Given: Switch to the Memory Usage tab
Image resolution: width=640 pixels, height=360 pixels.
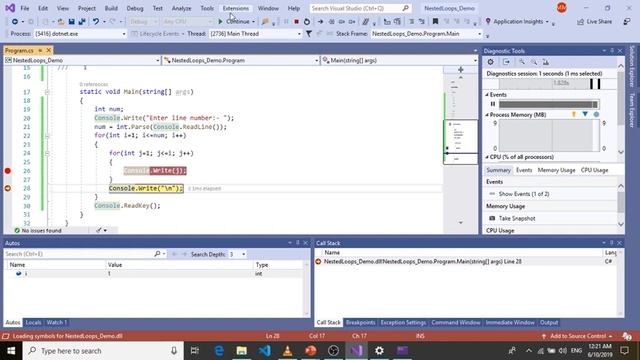Looking at the screenshot, I should tap(556, 170).
